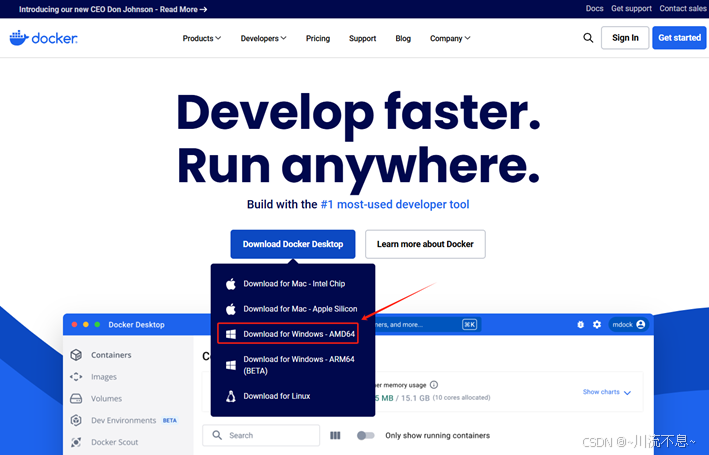
Task: Click the Windows logo beside ARM64 download
Action: tap(231, 365)
